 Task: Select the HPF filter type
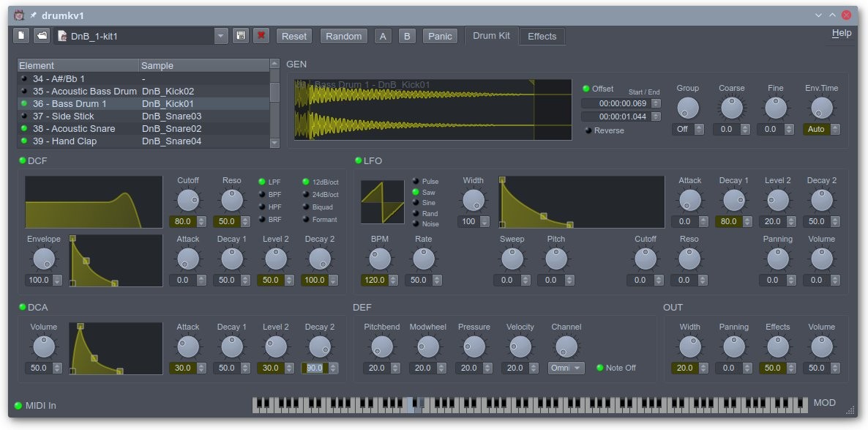pyautogui.click(x=263, y=207)
